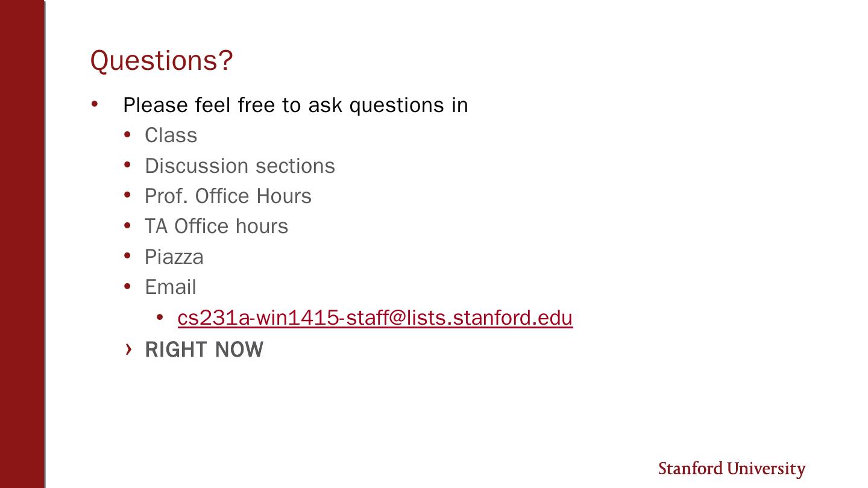This screenshot has height=488, width=868.
Task: Click the dark red sidebar band
Action: coord(22,244)
